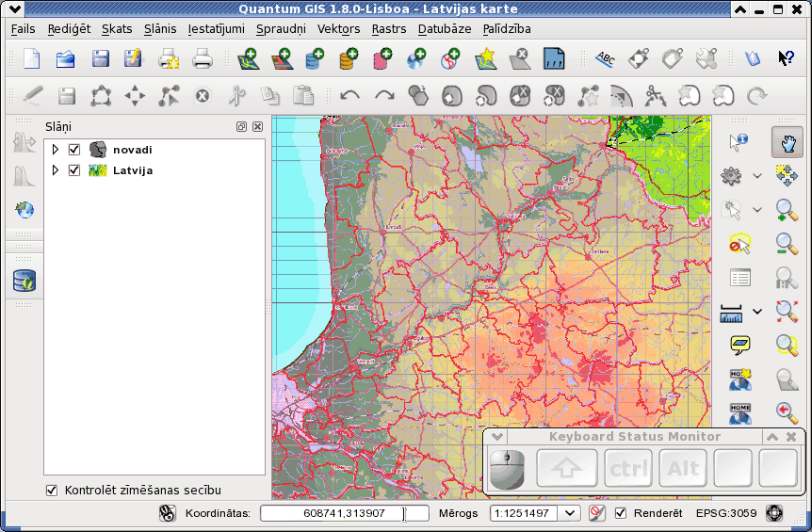Add a raster layer
Image resolution: width=812 pixels, height=532 pixels.
coord(283,58)
